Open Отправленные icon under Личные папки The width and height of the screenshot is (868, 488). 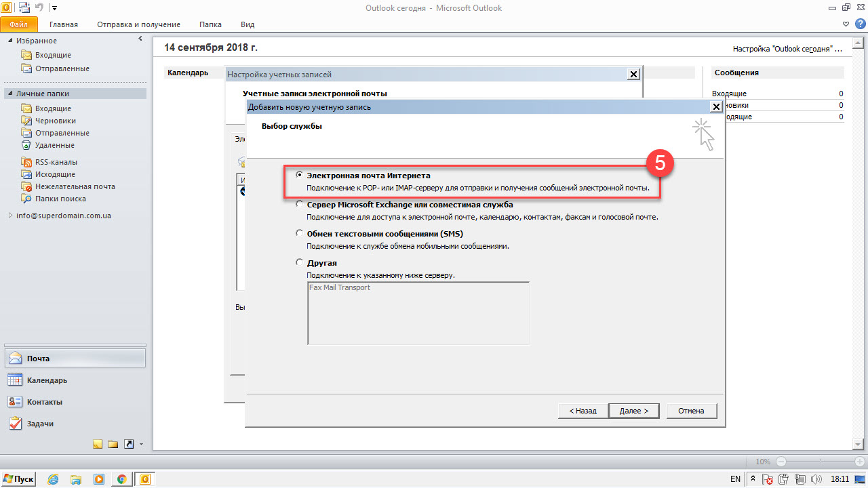tap(26, 133)
